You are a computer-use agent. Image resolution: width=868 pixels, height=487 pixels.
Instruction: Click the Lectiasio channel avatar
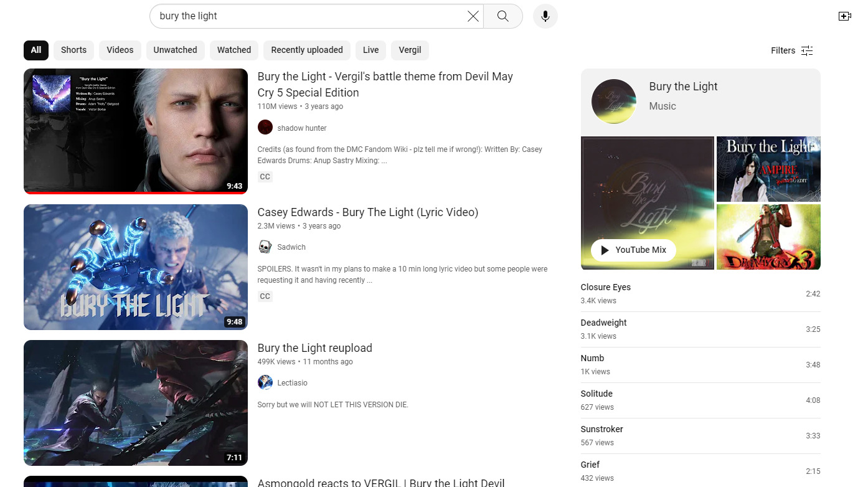(x=265, y=383)
